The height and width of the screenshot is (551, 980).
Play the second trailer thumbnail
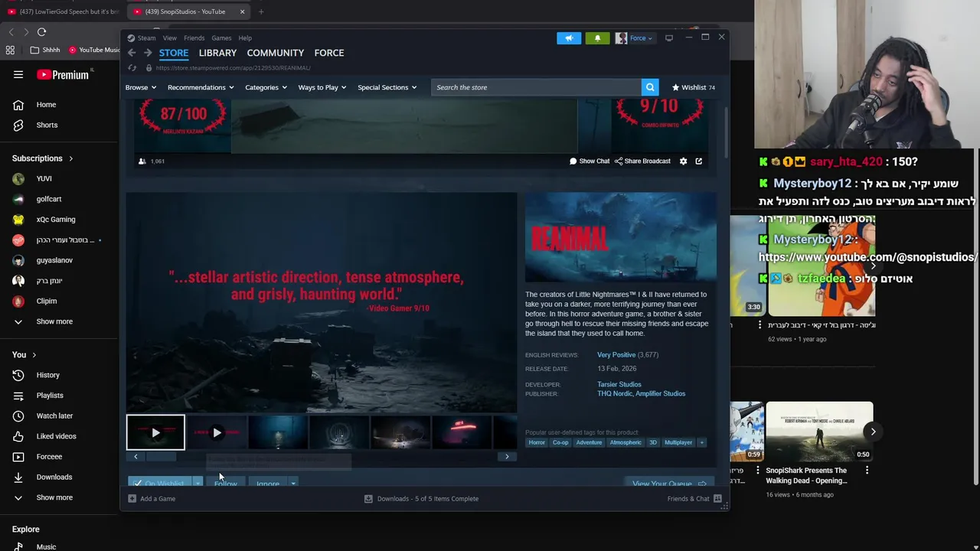(217, 432)
